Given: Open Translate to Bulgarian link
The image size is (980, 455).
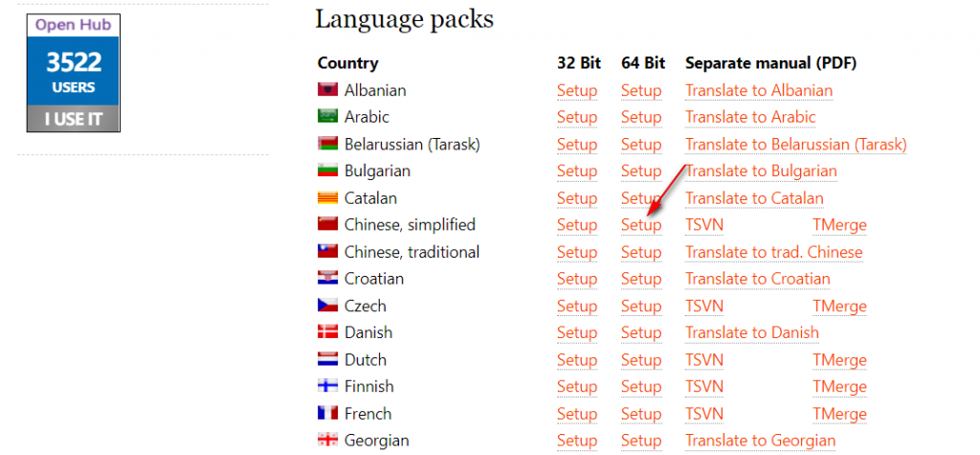Looking at the screenshot, I should coord(761,171).
